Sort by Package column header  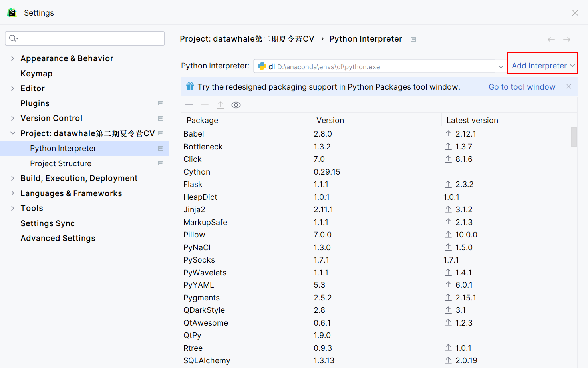(x=246, y=120)
